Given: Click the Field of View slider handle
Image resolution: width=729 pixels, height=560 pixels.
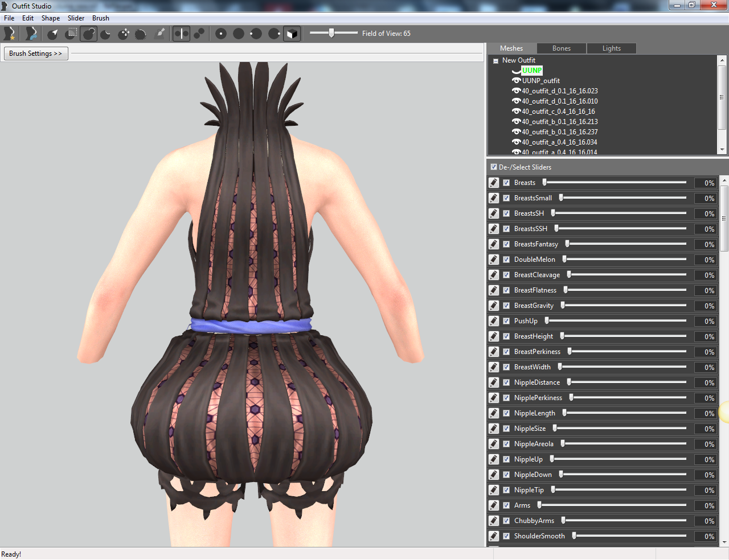Looking at the screenshot, I should point(331,33).
